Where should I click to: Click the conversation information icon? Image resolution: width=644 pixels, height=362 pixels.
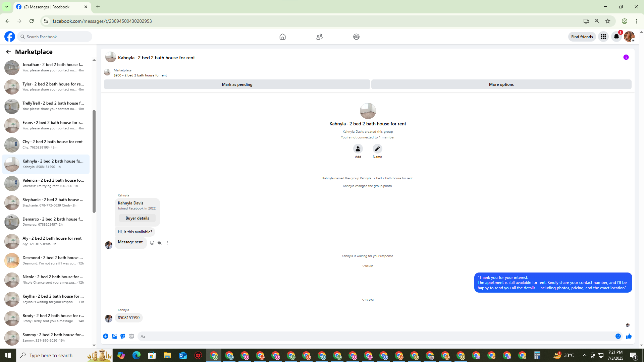[626, 57]
